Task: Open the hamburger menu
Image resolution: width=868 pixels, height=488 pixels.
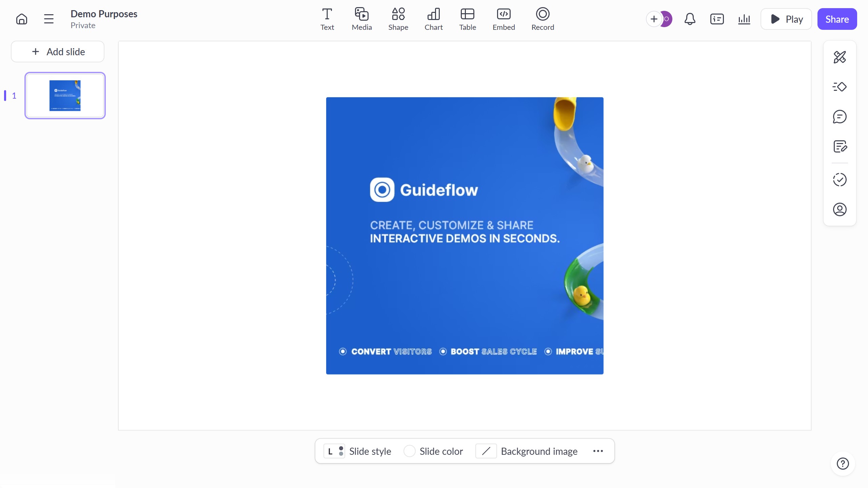Action: click(x=49, y=19)
